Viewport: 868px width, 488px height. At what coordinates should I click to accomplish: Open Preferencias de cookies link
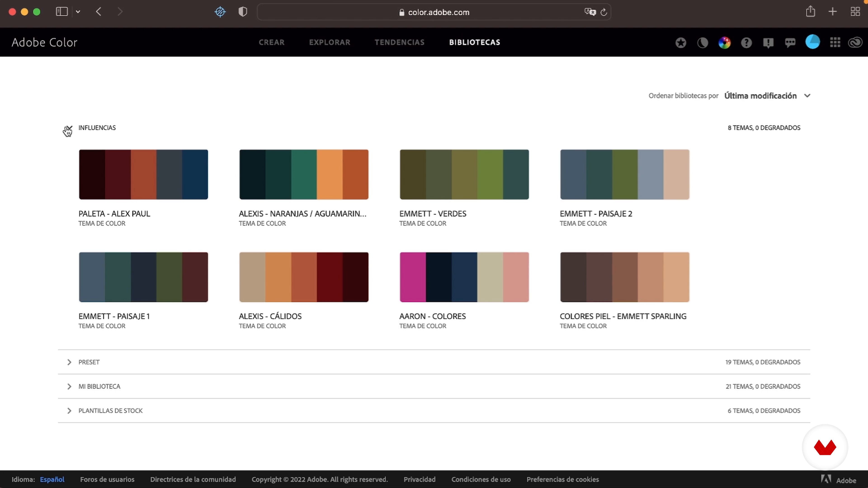[x=563, y=479]
